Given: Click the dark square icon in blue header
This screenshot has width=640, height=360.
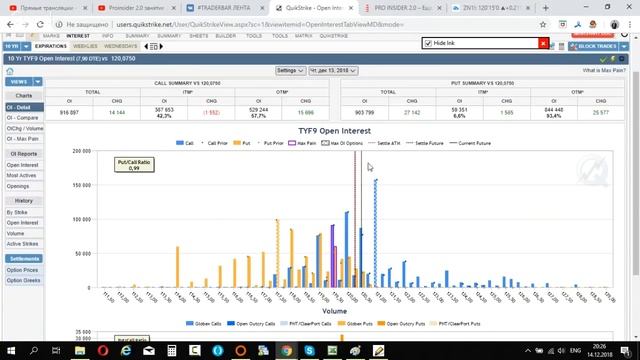Looking at the screenshot, I should [622, 59].
